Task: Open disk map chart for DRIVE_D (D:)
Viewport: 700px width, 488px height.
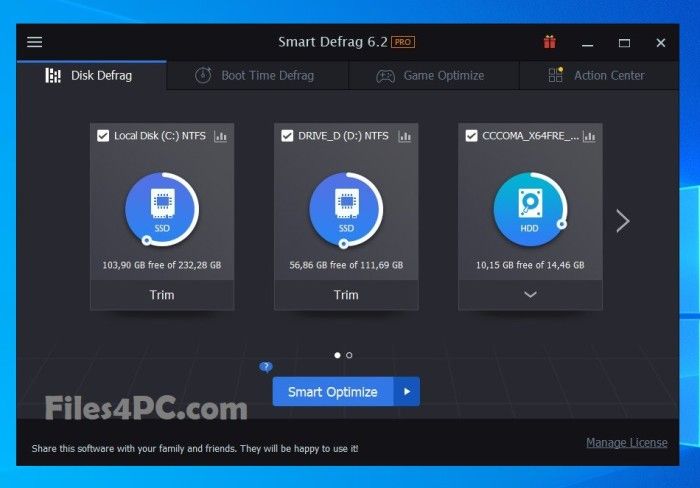Action: (x=404, y=136)
